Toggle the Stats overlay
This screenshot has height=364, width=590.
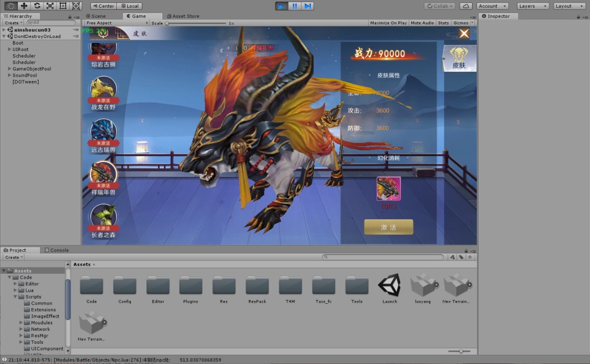pyautogui.click(x=443, y=23)
